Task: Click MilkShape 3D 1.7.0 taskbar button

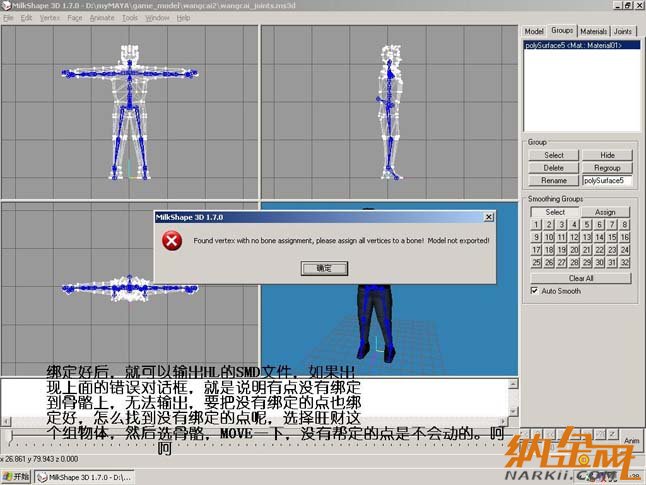Action: 84,477
